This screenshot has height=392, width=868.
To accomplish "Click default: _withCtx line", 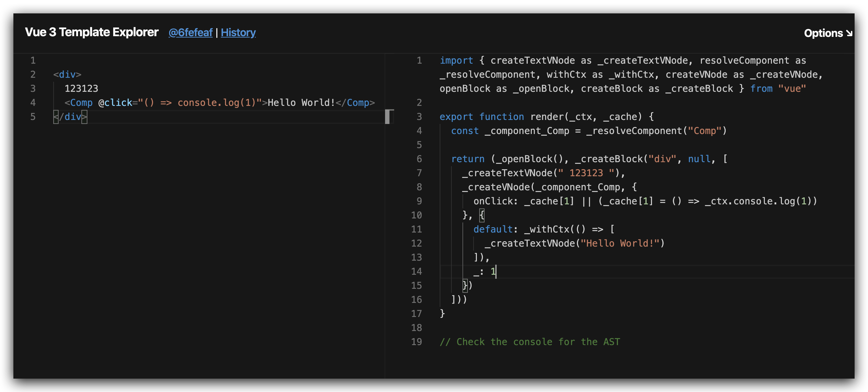I will pyautogui.click(x=544, y=229).
